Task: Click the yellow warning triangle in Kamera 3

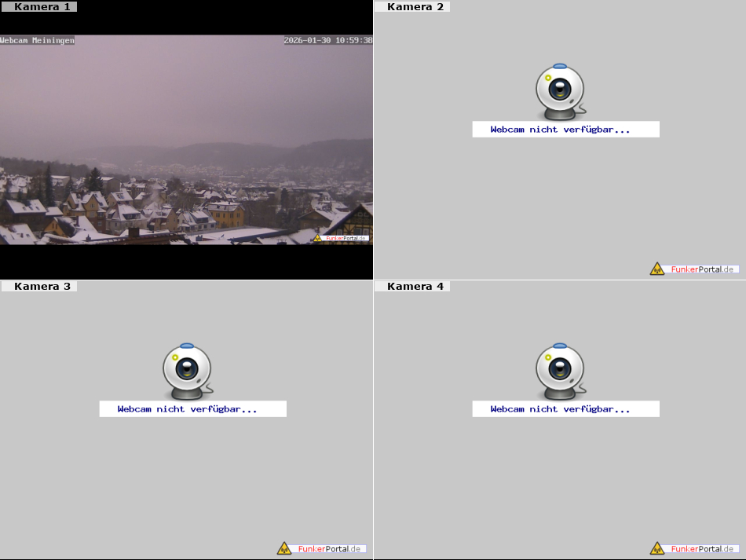Action: coord(284,548)
